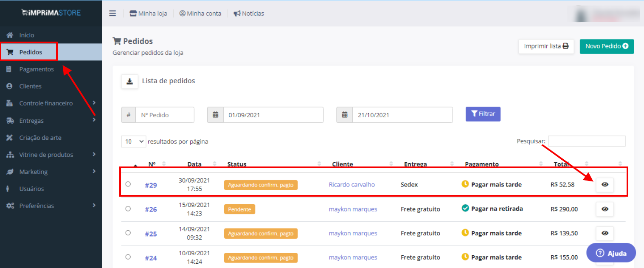The width and height of the screenshot is (644, 268).
Task: Click the user icon beside Clientes
Action: click(9, 86)
